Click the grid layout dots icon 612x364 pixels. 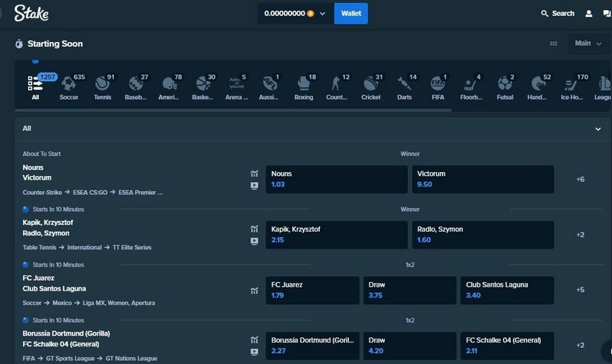(x=553, y=44)
